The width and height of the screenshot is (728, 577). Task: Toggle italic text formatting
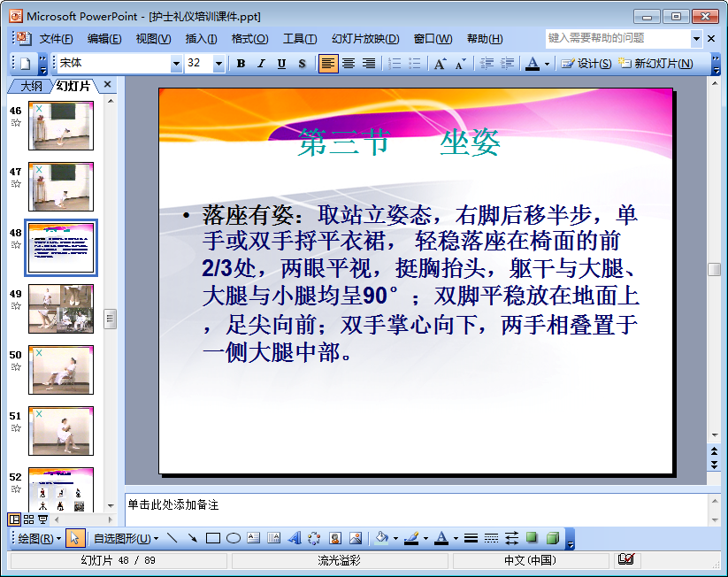(x=261, y=64)
